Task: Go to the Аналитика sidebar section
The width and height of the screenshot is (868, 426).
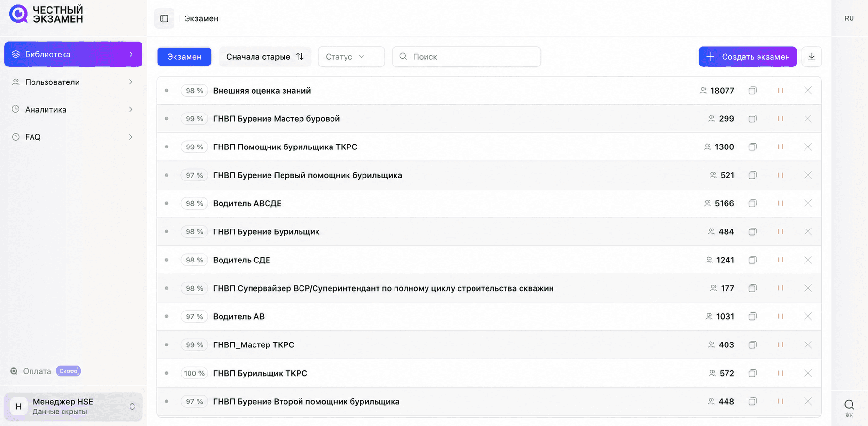Action: [73, 110]
